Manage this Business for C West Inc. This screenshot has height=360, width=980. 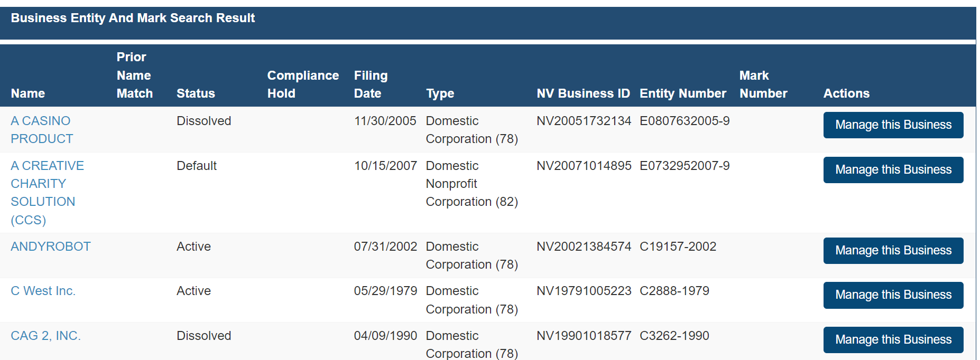(x=893, y=295)
